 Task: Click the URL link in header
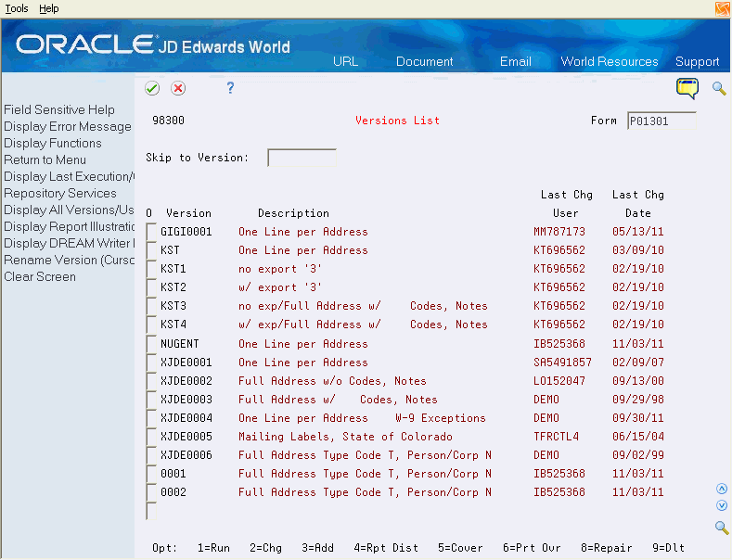(345, 61)
